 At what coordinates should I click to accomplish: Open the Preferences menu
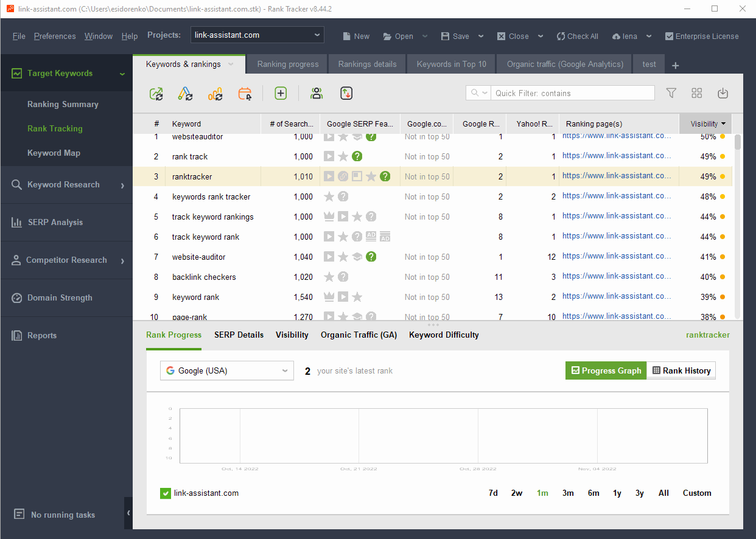(55, 36)
